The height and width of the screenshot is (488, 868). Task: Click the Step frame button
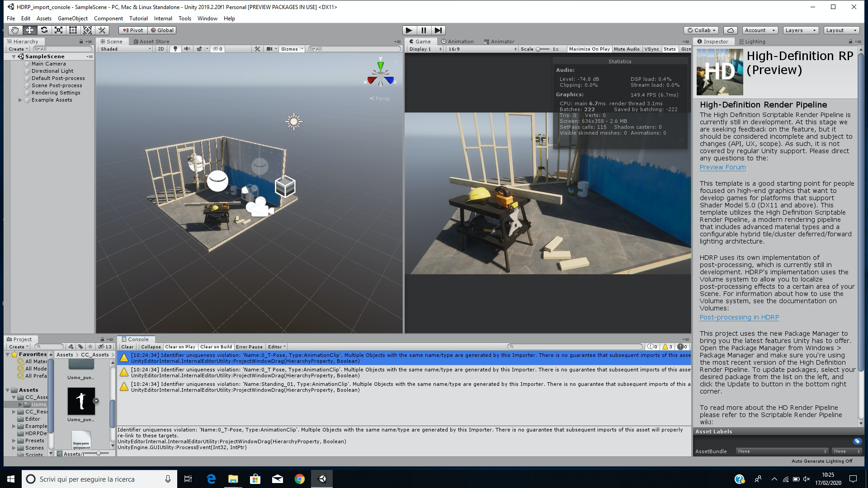[438, 30]
